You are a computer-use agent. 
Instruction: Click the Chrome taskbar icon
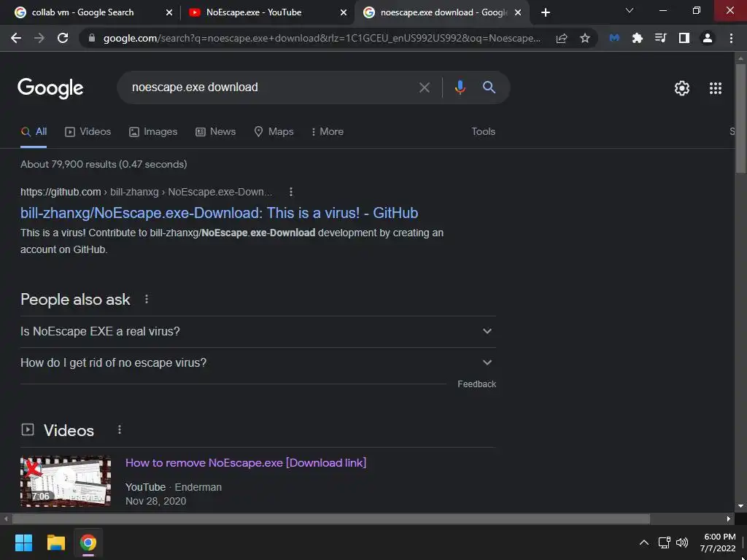[88, 542]
